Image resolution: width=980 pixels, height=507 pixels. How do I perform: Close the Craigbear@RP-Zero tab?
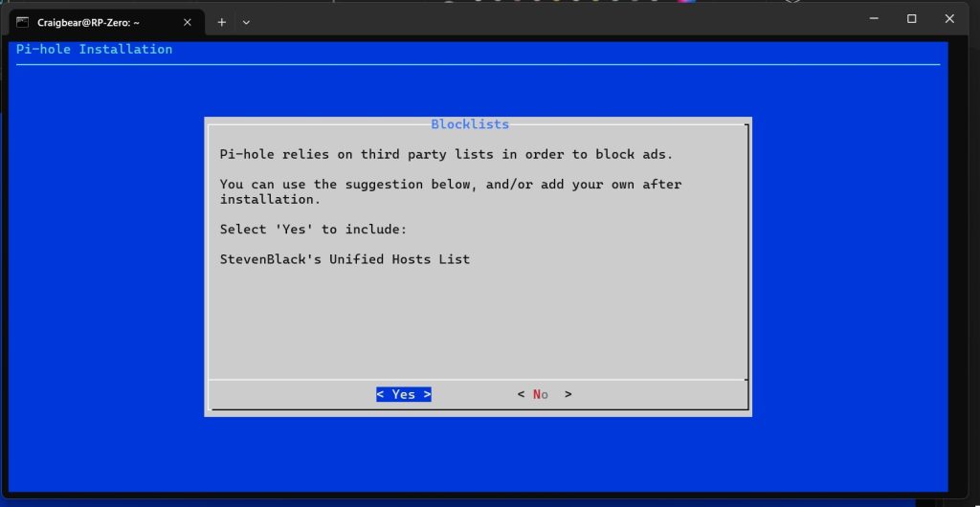point(187,21)
